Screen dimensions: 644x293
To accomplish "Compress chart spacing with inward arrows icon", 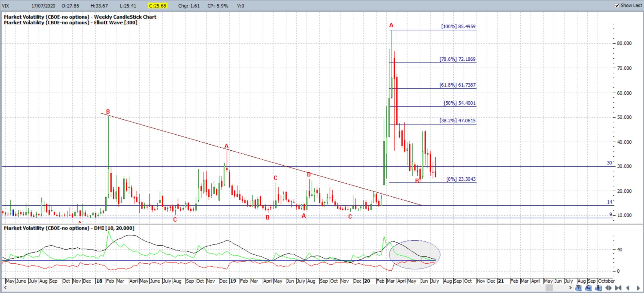I will 618,288.
